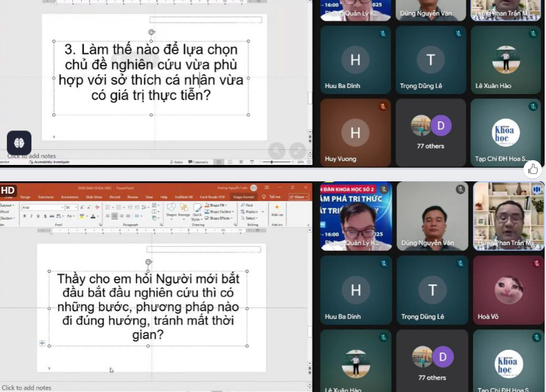Image resolution: width=546 pixels, height=392 pixels.
Task: Click the thumbs-up reaction icon
Action: [x=534, y=168]
